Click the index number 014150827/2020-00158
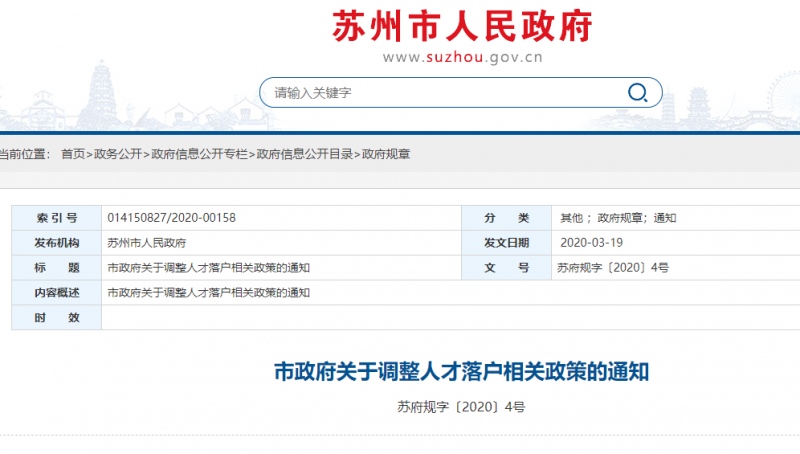The image size is (800, 454). (171, 218)
